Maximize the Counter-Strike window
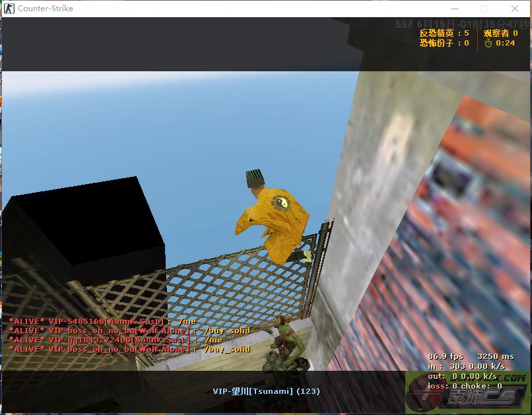 (x=484, y=9)
